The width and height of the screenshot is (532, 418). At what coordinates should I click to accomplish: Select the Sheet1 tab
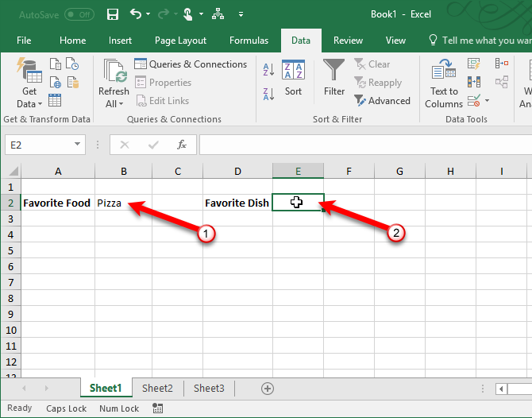coord(106,388)
